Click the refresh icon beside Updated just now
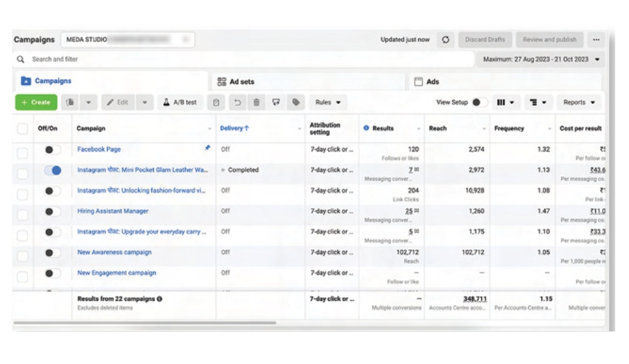The image size is (629, 364). pyautogui.click(x=446, y=40)
